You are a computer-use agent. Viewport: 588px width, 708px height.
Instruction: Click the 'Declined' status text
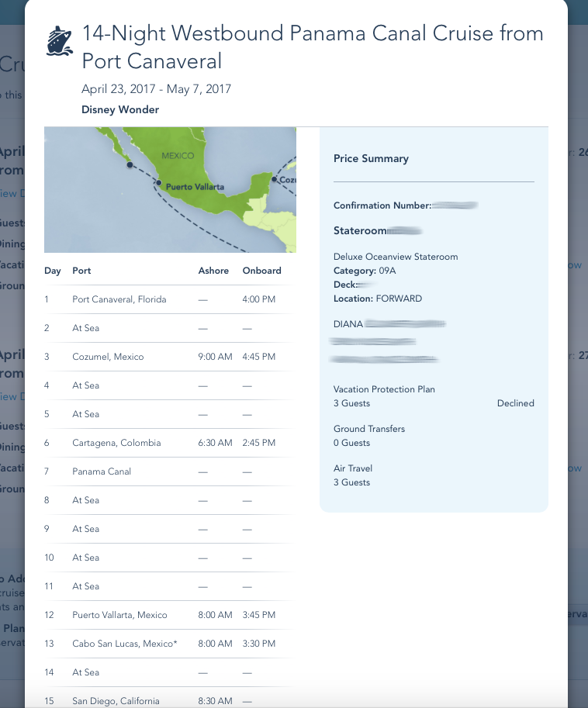516,403
